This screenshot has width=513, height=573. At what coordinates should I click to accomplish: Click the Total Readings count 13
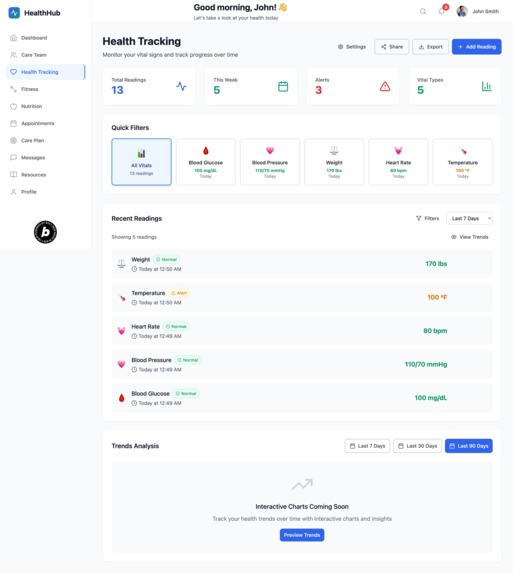coord(117,90)
